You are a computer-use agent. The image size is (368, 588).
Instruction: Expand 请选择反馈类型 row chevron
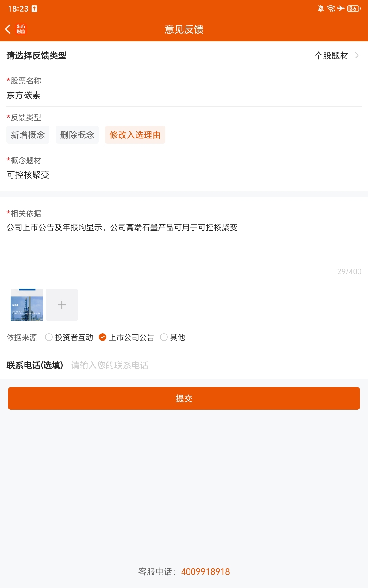(357, 55)
